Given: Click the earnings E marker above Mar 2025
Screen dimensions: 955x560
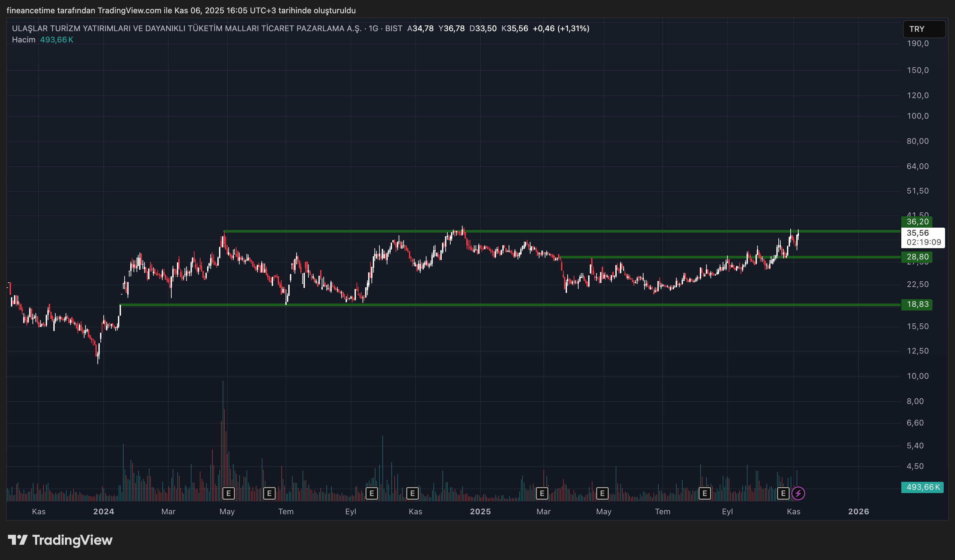Looking at the screenshot, I should (542, 493).
